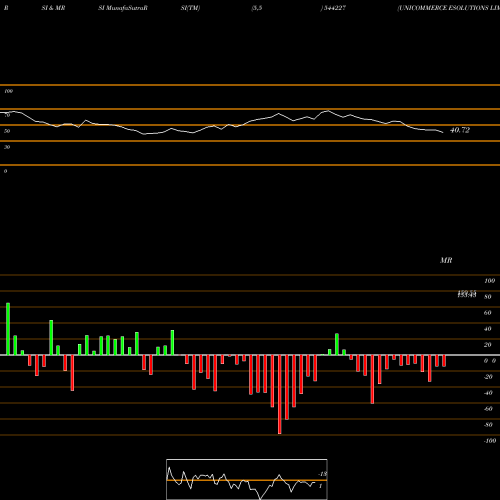The height and width of the screenshot is (500, 500).
Task: Click the tallest green bar at far left
Action: 8,329
